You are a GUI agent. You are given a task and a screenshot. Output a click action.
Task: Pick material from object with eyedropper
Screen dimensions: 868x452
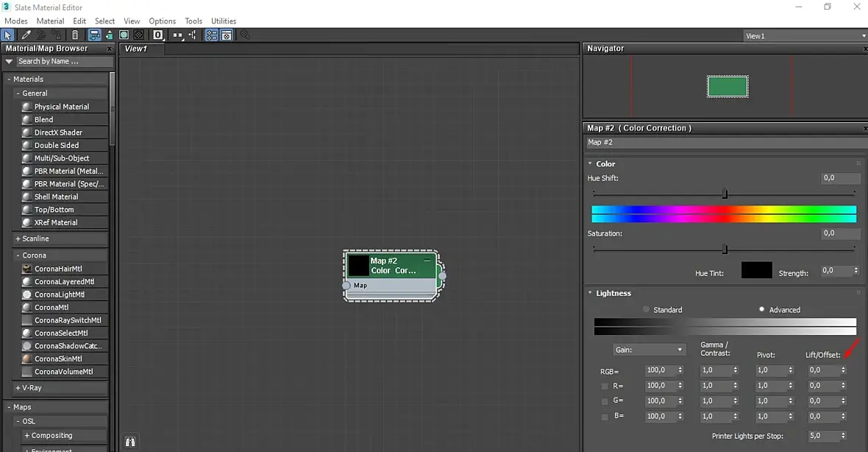(x=26, y=35)
